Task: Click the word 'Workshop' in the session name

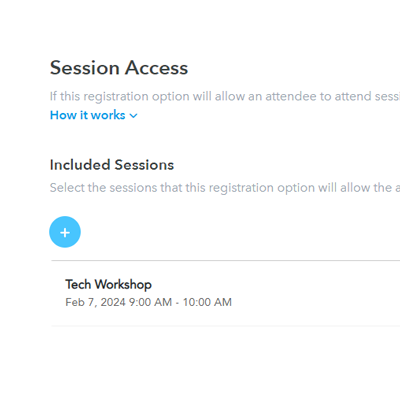Action: point(123,284)
